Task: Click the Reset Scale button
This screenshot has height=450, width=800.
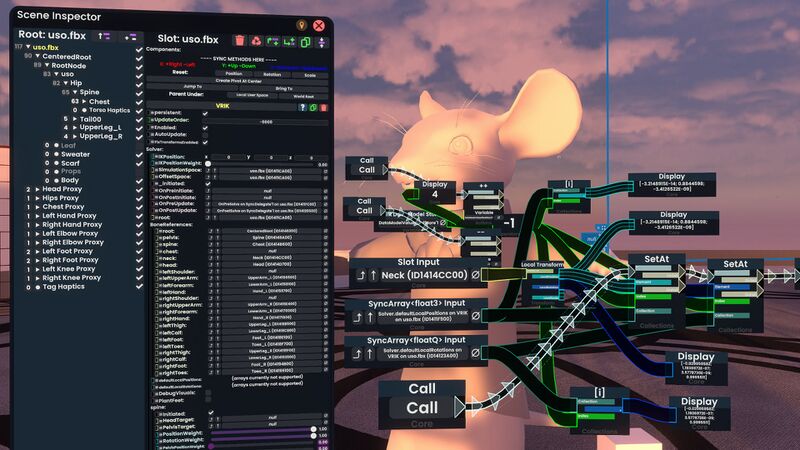Action: [x=310, y=75]
